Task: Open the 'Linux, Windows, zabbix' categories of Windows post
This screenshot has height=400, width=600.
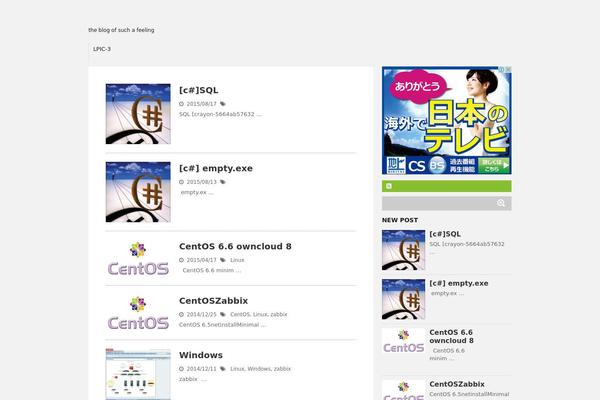Action: 261,369
